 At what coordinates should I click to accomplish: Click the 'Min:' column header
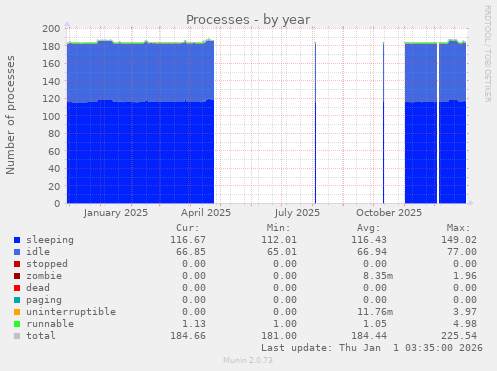point(278,228)
